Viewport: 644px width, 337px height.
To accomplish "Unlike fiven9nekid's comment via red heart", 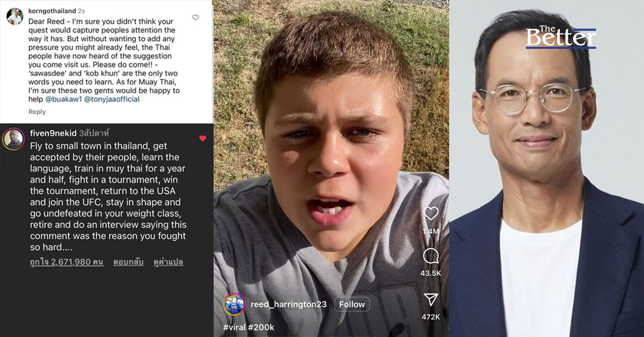I will click(x=202, y=138).
